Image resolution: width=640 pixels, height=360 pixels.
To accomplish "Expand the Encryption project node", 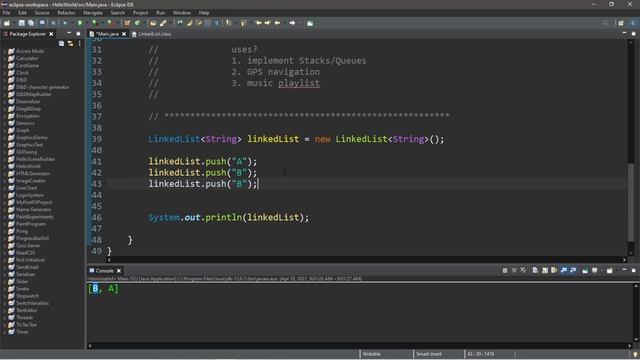I will (4, 116).
